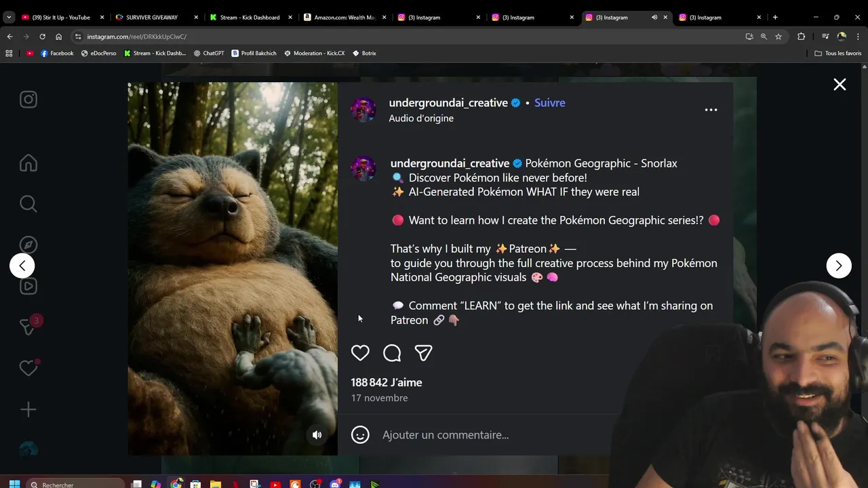Click the 17 novembre date

point(380,398)
